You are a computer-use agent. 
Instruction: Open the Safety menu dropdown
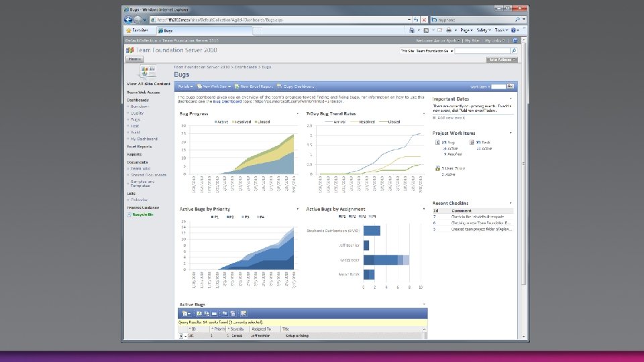(484, 30)
